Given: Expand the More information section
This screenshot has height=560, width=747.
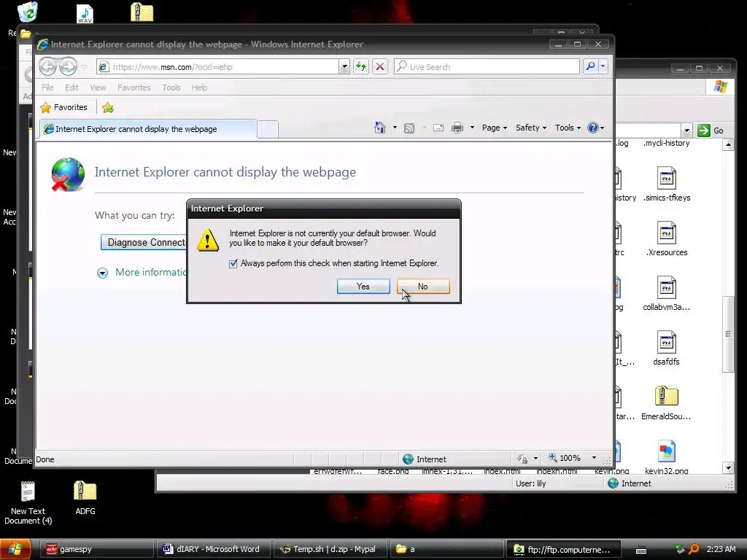Looking at the screenshot, I should coord(102,273).
